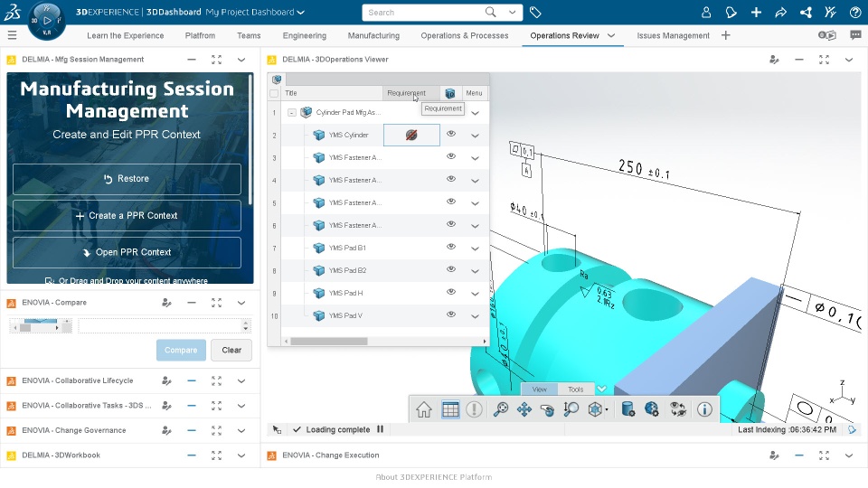Toggle visibility eye for YMS Pad V
The image size is (868, 488).
pyautogui.click(x=451, y=314)
